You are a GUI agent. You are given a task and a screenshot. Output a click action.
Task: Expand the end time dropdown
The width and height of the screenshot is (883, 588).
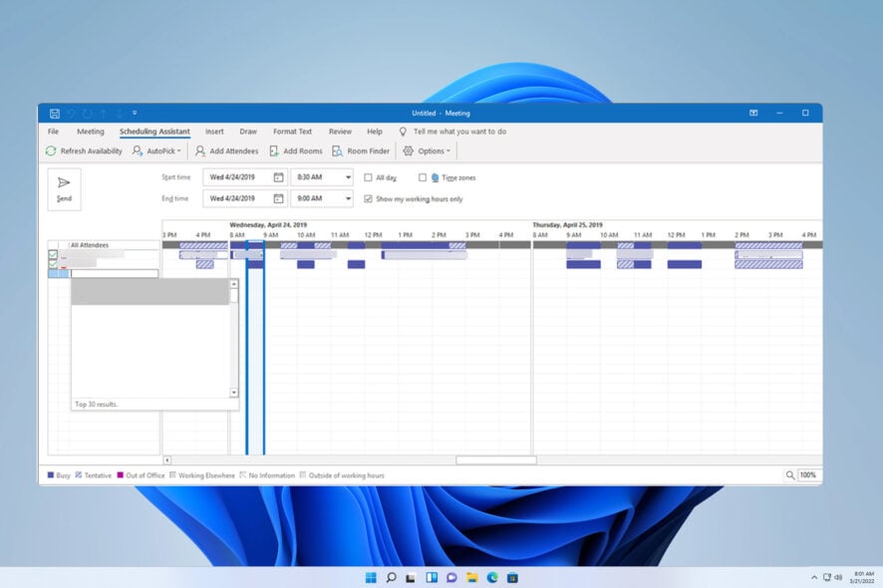pos(347,197)
